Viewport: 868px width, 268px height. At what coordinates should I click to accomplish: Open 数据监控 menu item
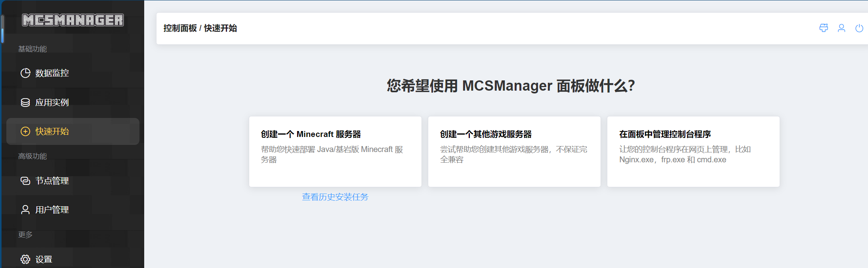click(x=52, y=73)
